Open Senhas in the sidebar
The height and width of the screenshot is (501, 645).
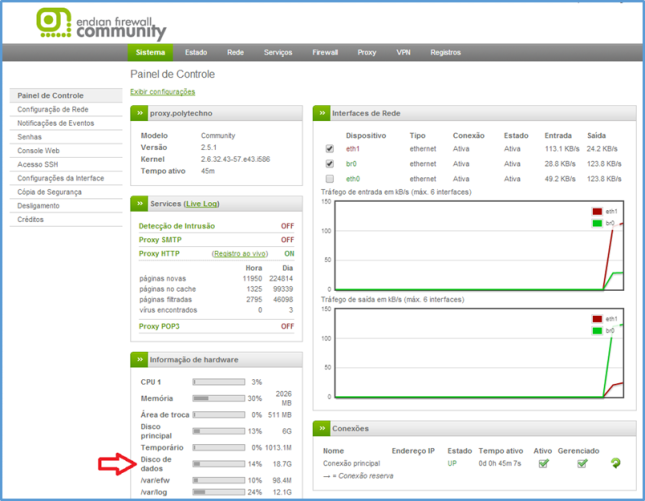(x=66, y=137)
